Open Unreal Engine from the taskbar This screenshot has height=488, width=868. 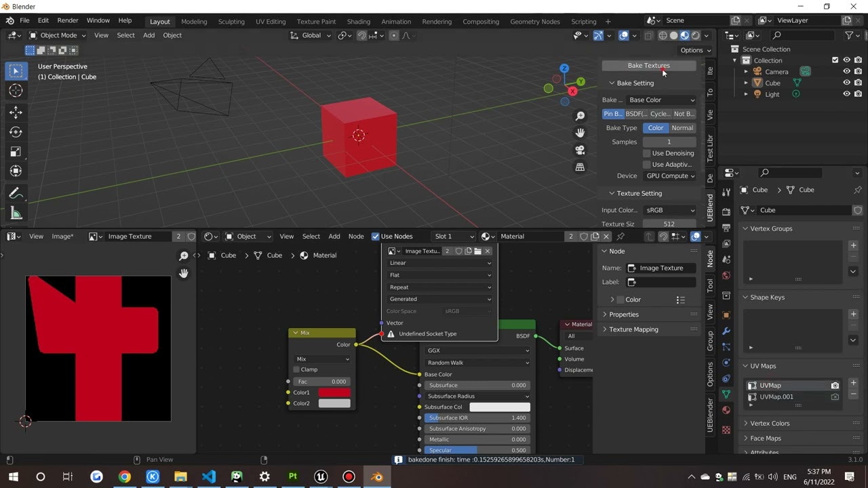tap(321, 476)
